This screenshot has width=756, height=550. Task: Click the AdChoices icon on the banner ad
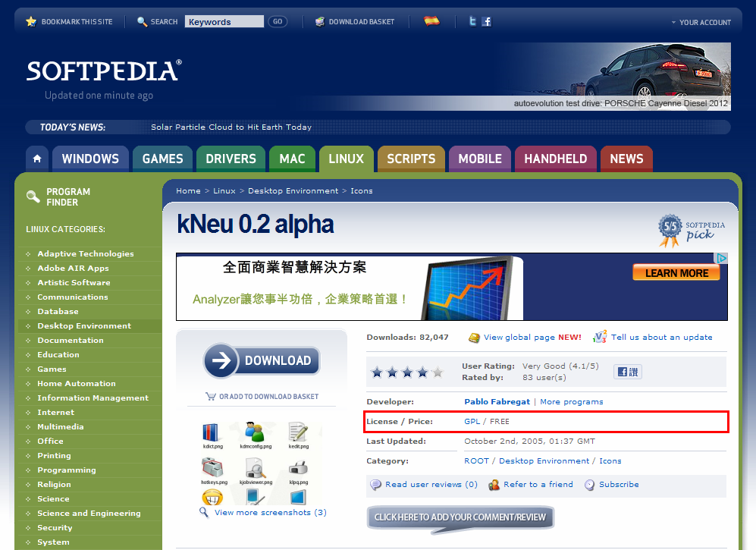pos(722,258)
